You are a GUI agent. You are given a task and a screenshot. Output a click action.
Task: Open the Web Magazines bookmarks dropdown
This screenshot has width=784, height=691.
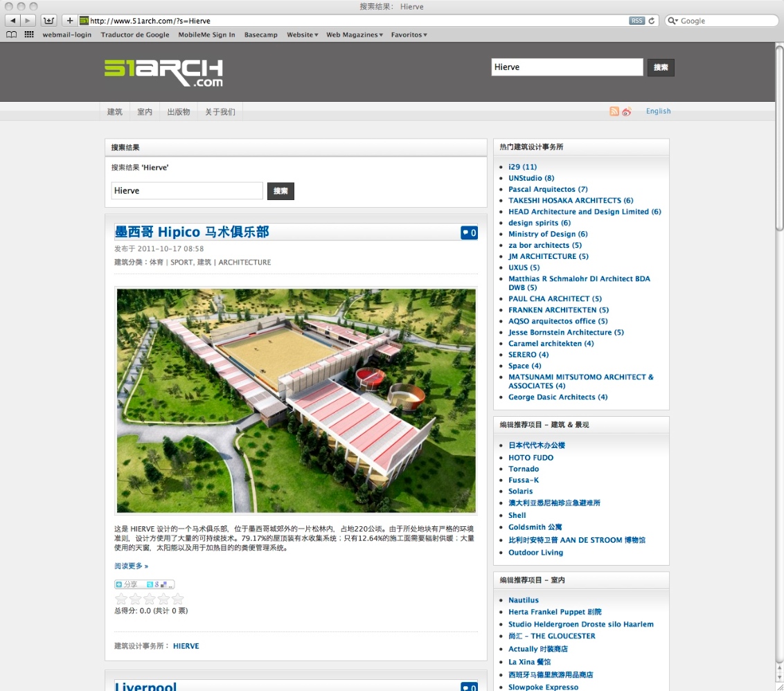click(x=355, y=35)
